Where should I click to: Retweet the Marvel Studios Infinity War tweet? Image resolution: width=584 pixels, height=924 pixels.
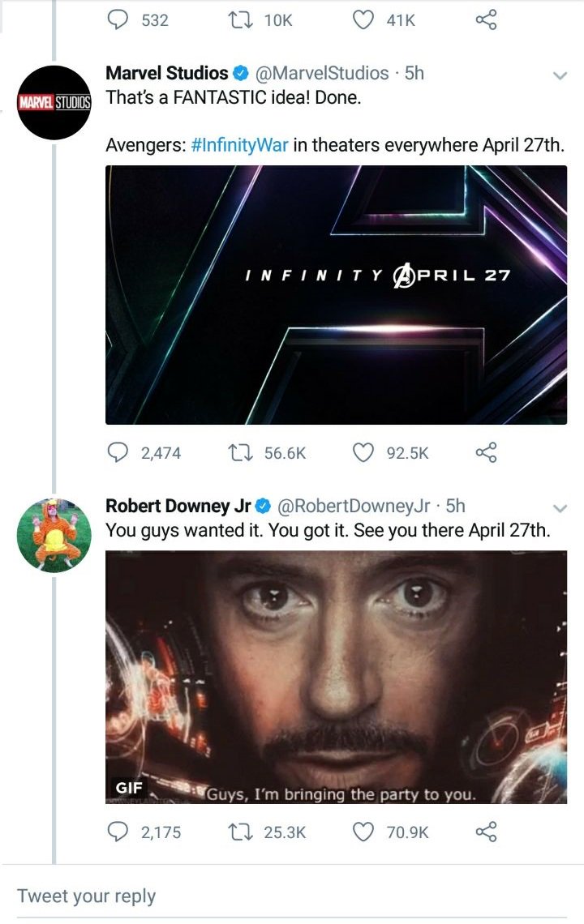240,452
